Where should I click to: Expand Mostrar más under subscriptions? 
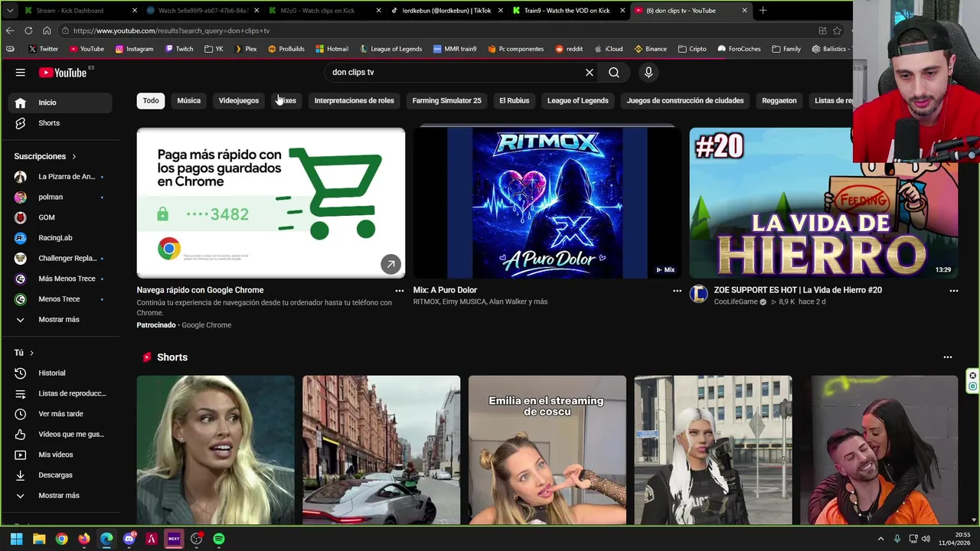tap(60, 320)
